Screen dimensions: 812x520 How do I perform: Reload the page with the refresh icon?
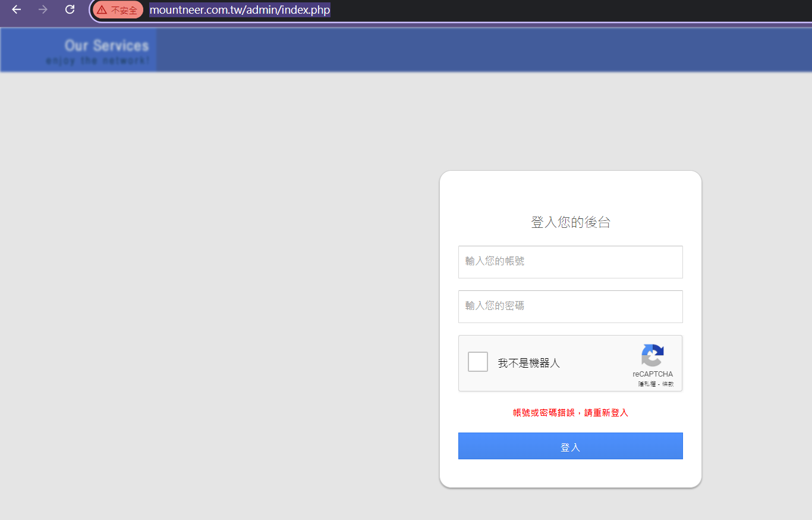(70, 10)
